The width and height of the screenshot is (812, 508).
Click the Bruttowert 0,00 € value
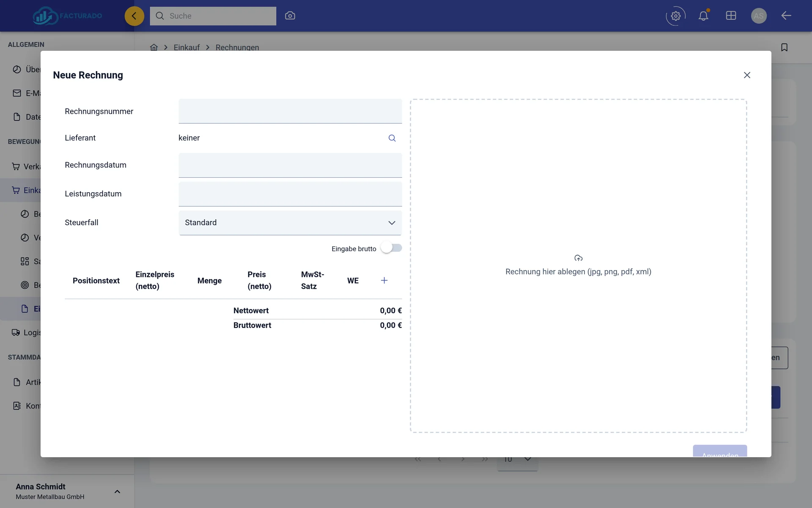point(391,325)
